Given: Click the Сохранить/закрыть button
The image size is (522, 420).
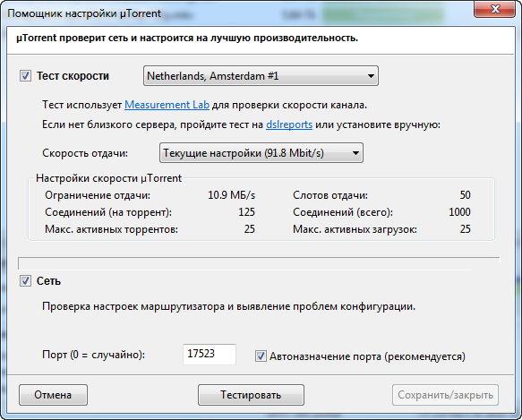Looking at the screenshot, I should click(x=445, y=395).
